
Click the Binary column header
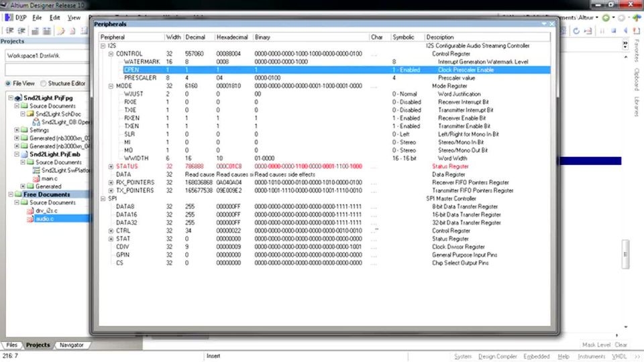pyautogui.click(x=311, y=37)
